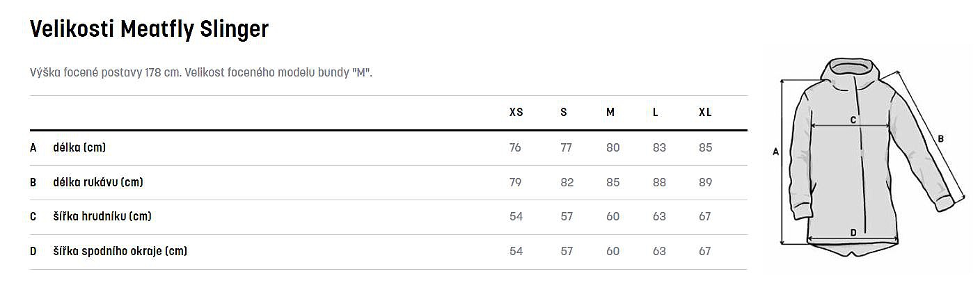Image resolution: width=980 pixels, height=308 pixels.
Task: Select the XS column header
Action: pyautogui.click(x=516, y=113)
